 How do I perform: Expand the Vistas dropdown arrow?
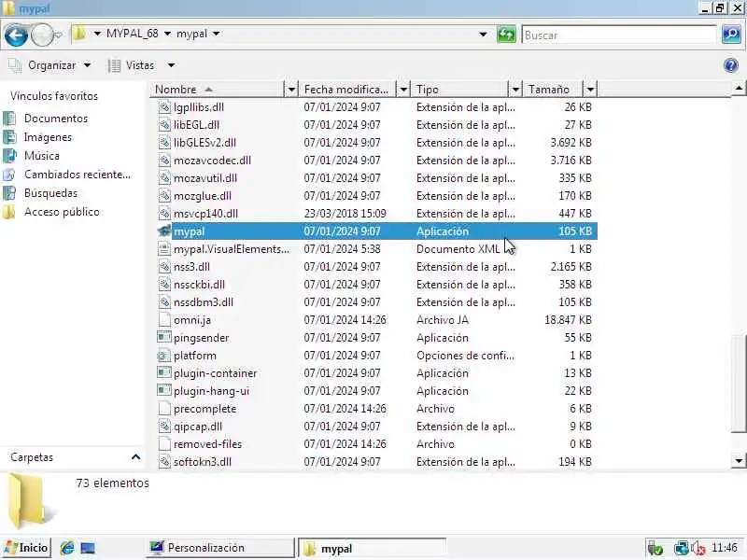click(x=171, y=65)
